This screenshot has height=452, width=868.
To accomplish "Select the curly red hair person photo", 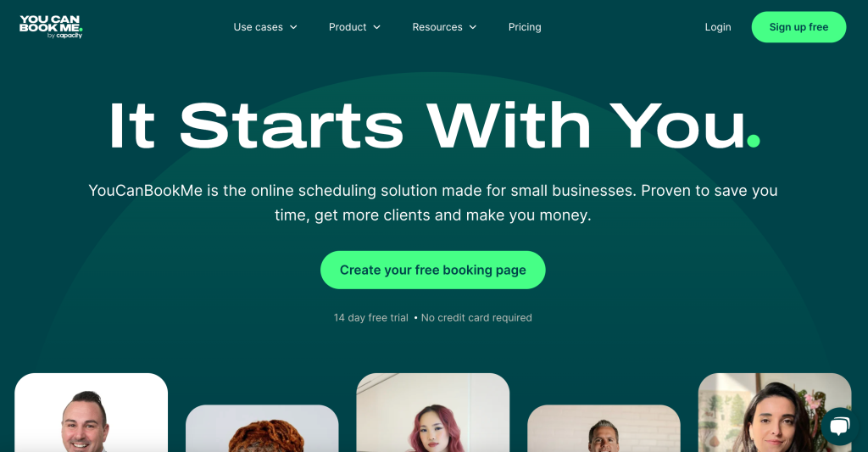I will coord(262,428).
